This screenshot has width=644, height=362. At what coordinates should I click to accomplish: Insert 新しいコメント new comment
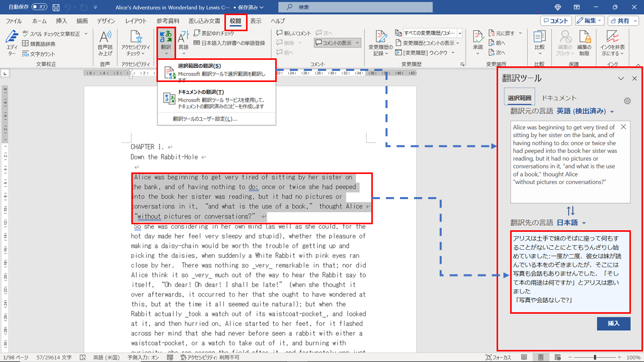[x=294, y=34]
